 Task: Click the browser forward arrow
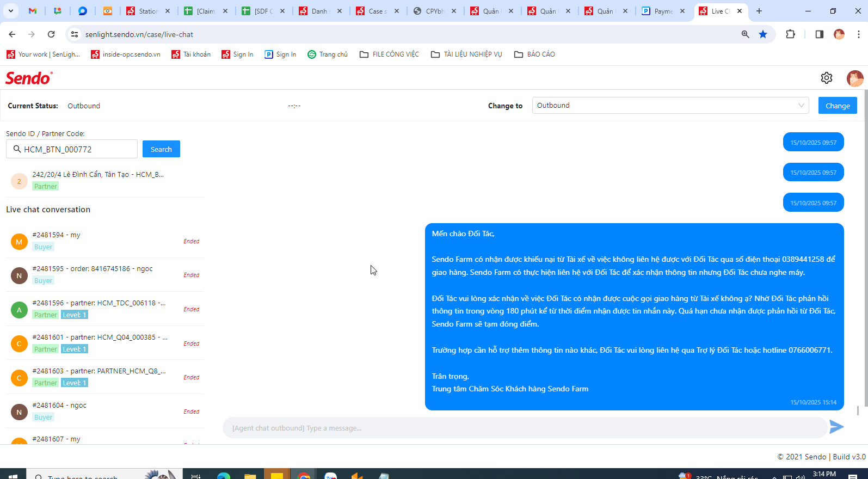32,34
